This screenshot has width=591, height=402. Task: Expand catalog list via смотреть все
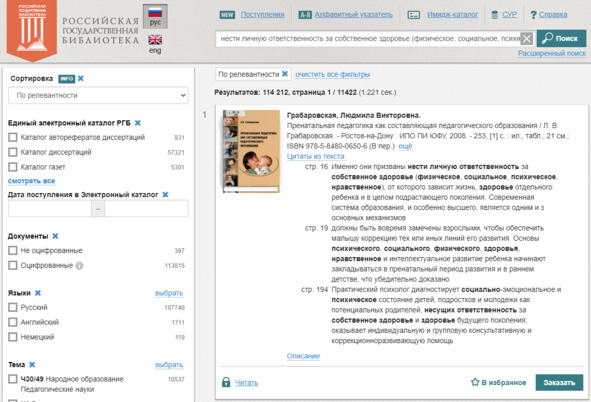(32, 181)
